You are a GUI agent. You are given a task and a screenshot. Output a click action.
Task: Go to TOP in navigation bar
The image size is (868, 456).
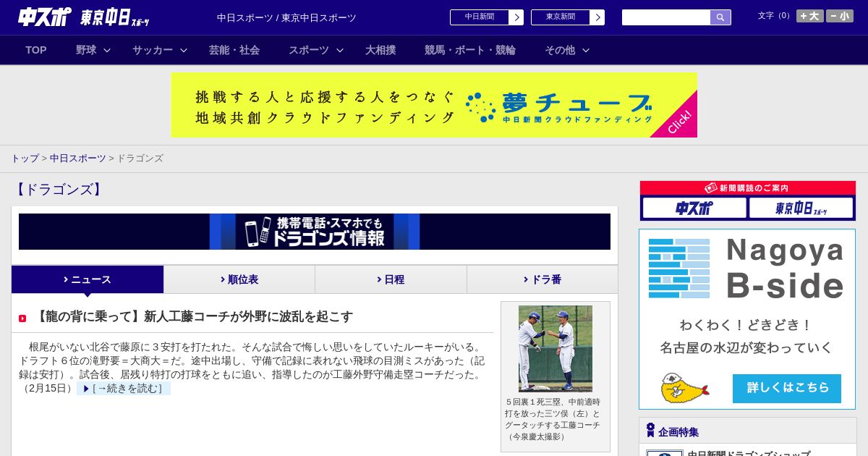click(36, 50)
